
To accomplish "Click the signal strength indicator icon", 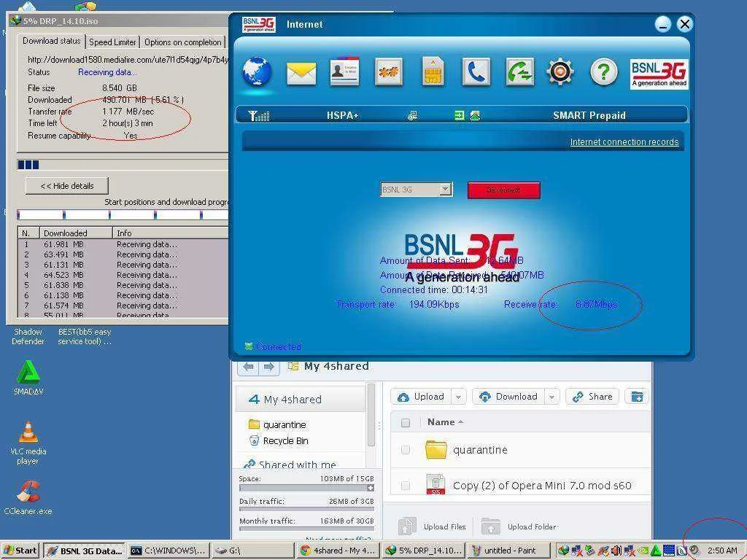I will (x=259, y=116).
